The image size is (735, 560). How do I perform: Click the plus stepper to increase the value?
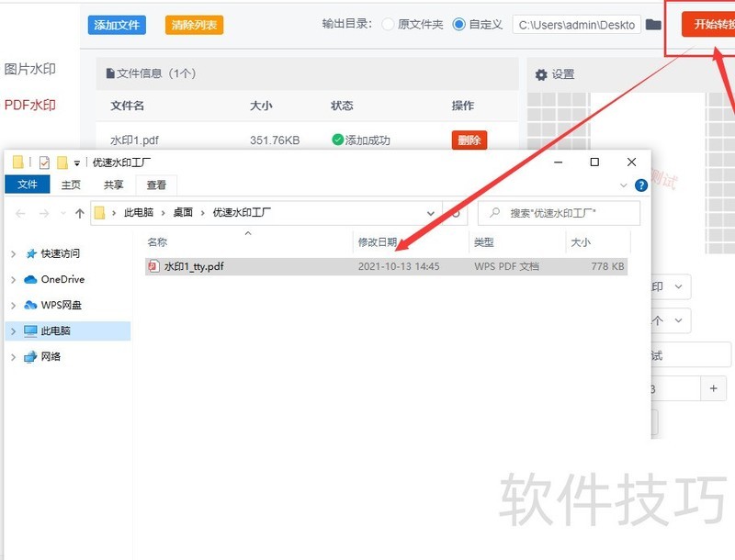point(714,388)
